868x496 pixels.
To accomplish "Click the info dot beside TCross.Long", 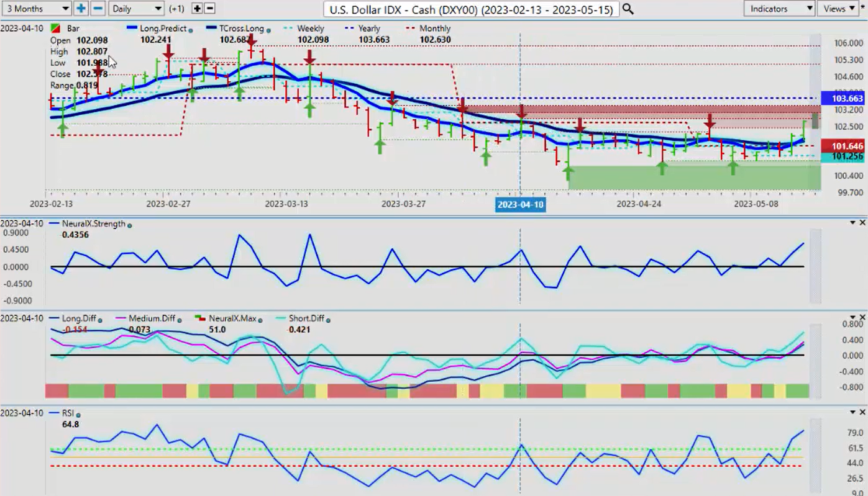I will tap(268, 30).
